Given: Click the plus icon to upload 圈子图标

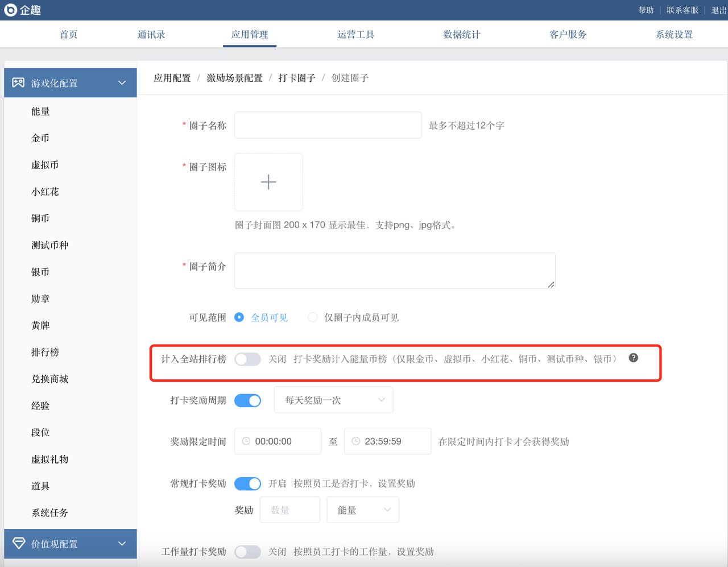Looking at the screenshot, I should point(268,182).
